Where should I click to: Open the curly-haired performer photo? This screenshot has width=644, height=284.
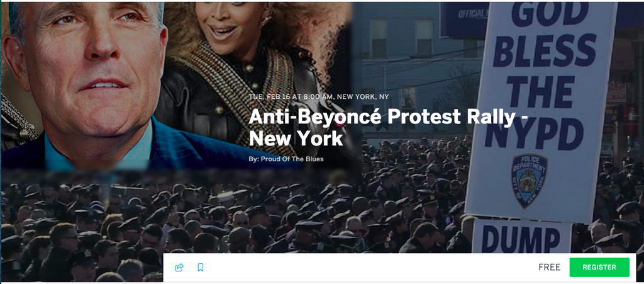click(250, 62)
